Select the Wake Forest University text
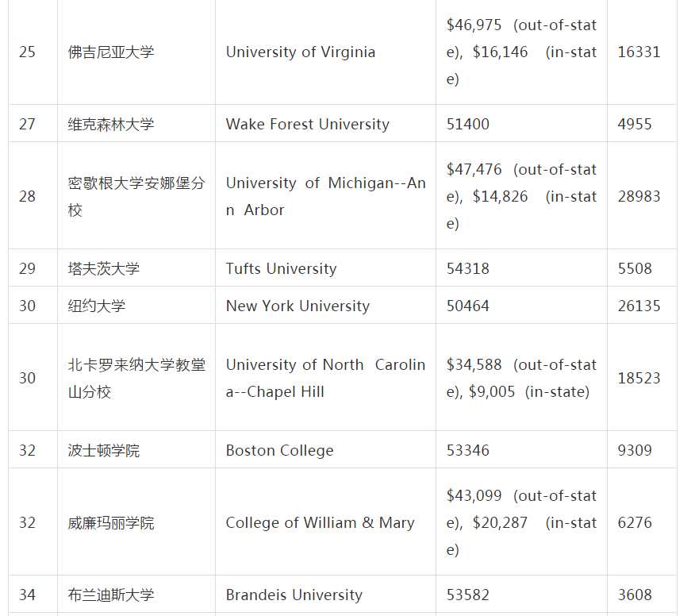 tap(308, 124)
